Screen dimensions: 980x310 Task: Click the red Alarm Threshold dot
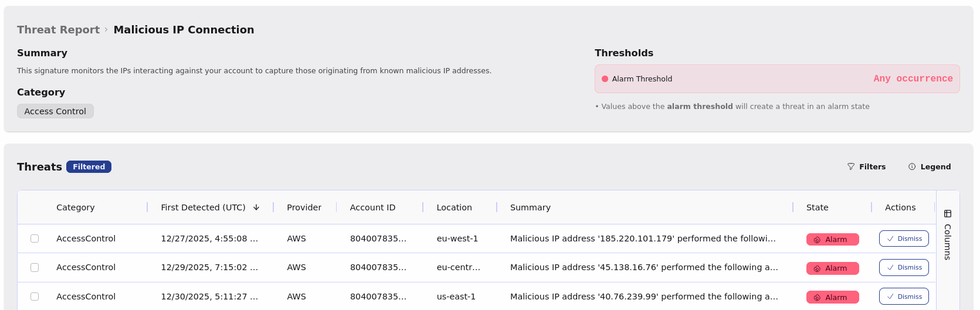(x=605, y=79)
